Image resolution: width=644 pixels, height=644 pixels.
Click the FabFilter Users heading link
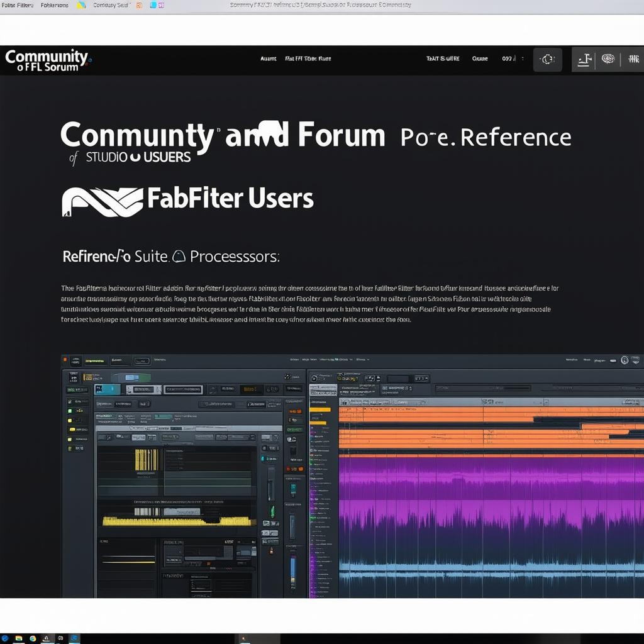[x=230, y=199]
